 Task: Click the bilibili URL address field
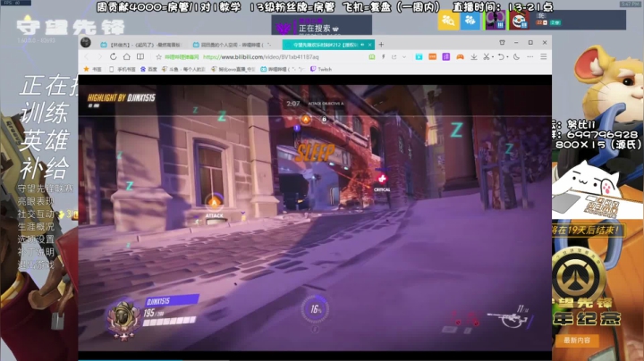coord(261,57)
